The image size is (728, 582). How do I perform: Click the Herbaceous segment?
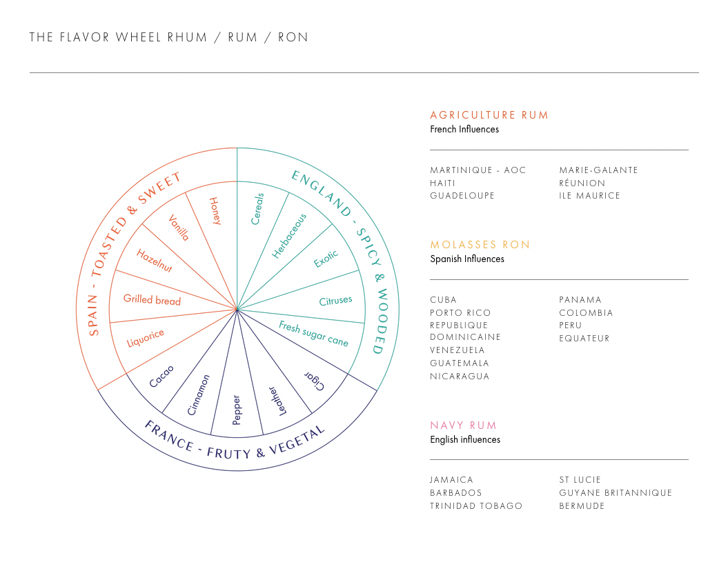[289, 235]
